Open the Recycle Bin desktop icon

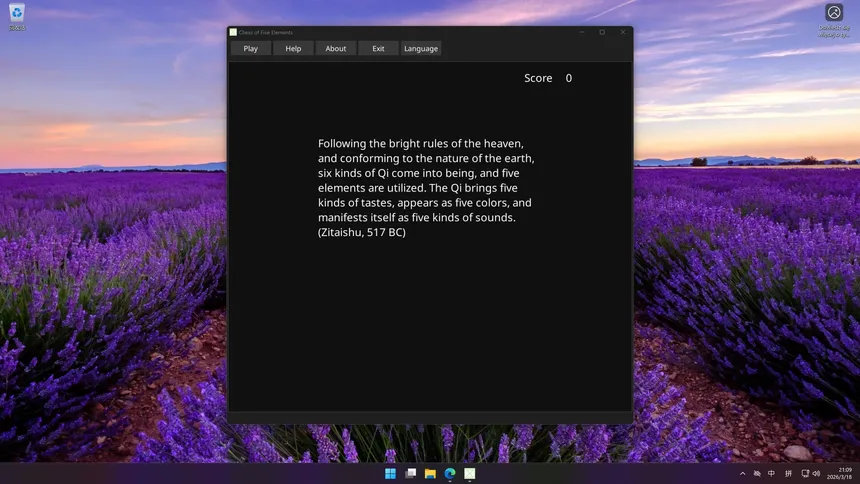[17, 16]
